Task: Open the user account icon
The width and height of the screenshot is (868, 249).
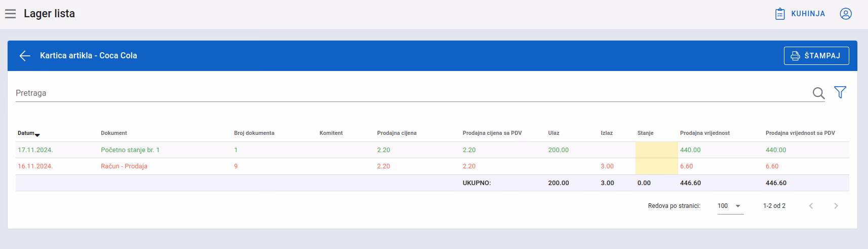Action: tap(846, 14)
